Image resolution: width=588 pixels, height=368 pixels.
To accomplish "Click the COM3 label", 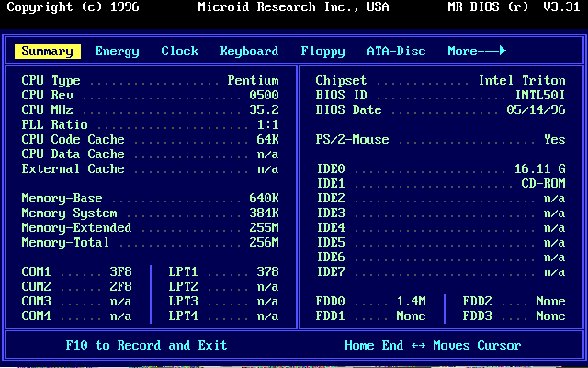I will click(x=37, y=301).
